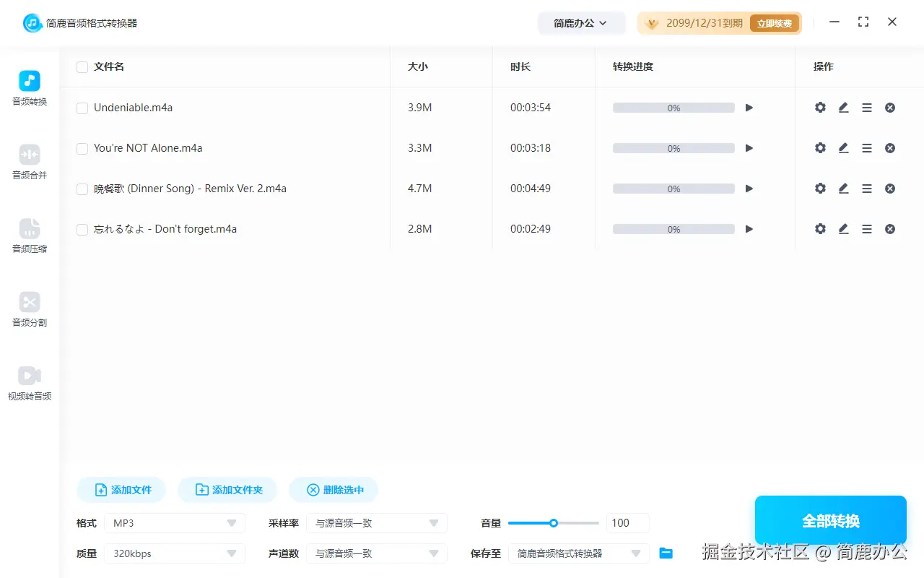Switch to 音频压缩 sidebar tab
This screenshot has width=924, height=578.
point(30,236)
